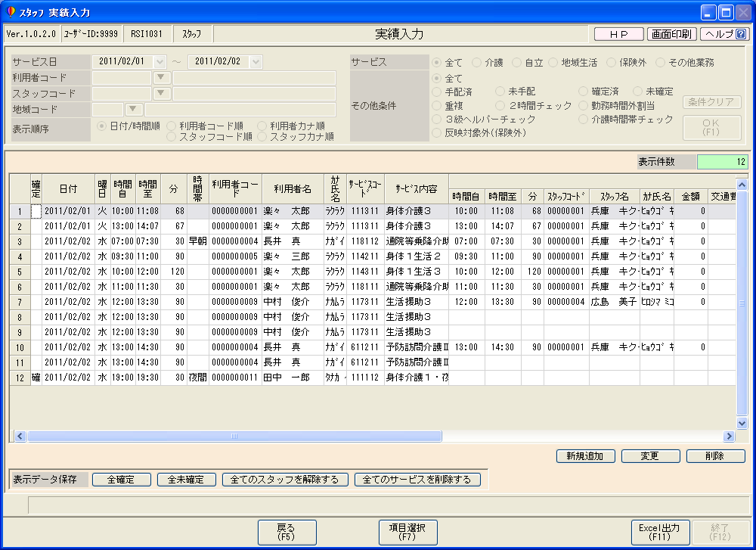Select the 日付/時間順 sort radio button
This screenshot has width=756, height=550.
(101, 126)
